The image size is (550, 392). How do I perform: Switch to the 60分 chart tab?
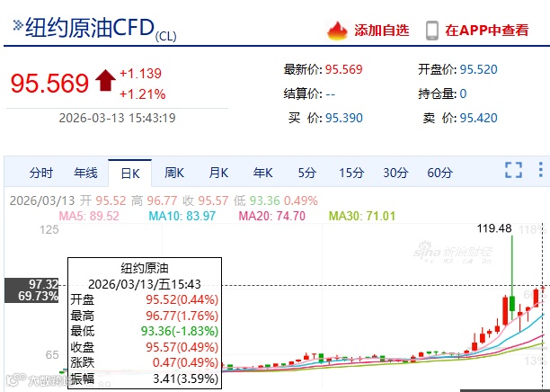click(439, 173)
